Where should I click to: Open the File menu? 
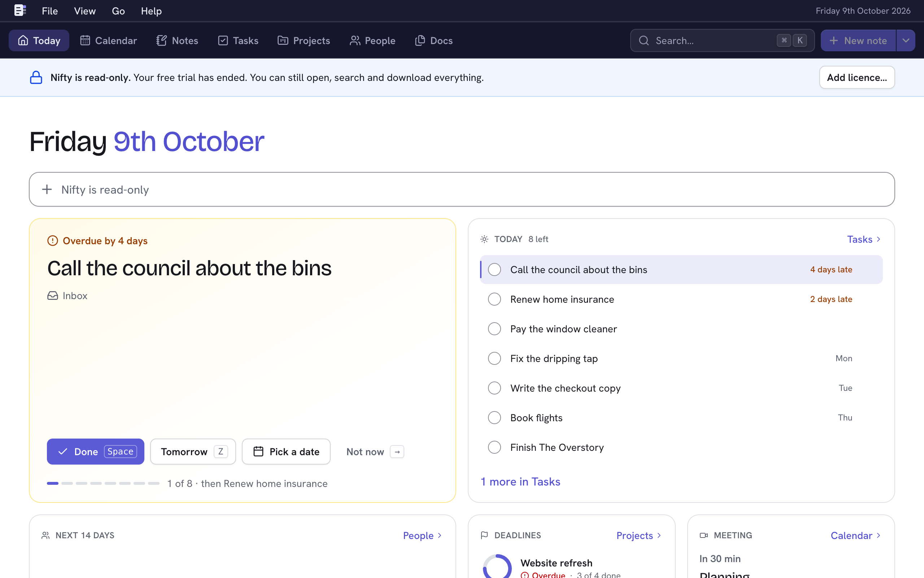[x=50, y=11]
